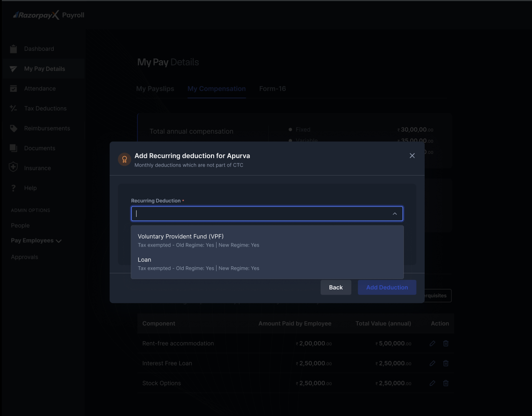Select the Loan deduction option
532x416 pixels.
(x=267, y=264)
